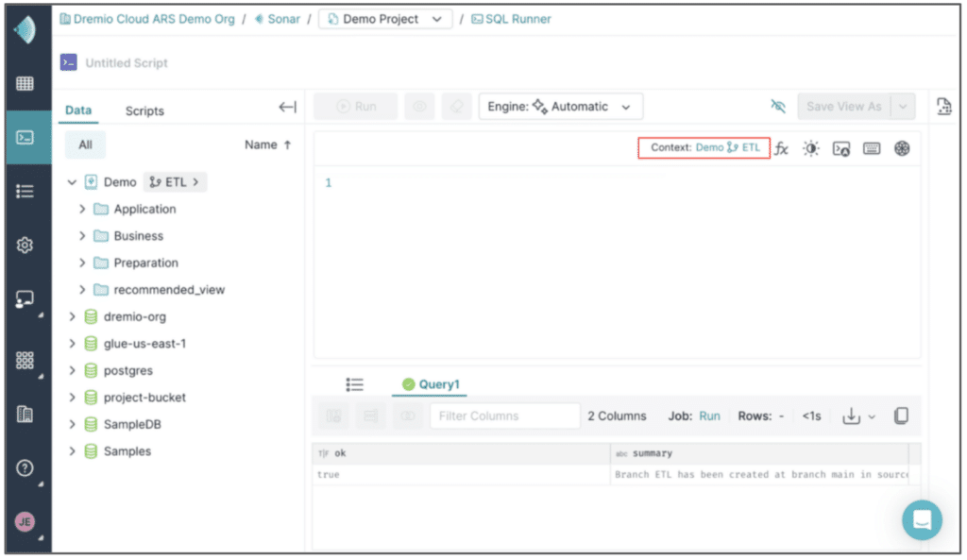Download query results with download icon

click(851, 416)
